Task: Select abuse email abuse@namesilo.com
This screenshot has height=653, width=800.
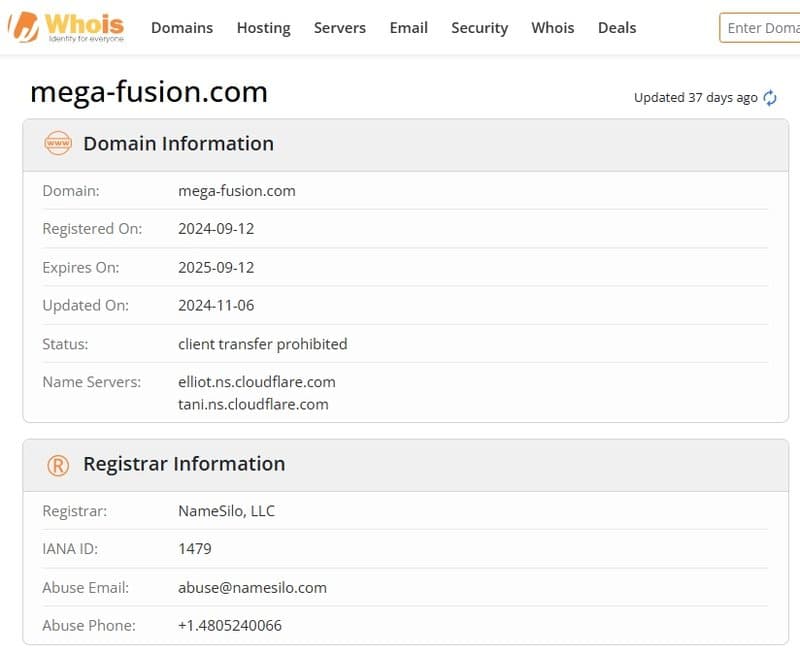Action: point(253,587)
